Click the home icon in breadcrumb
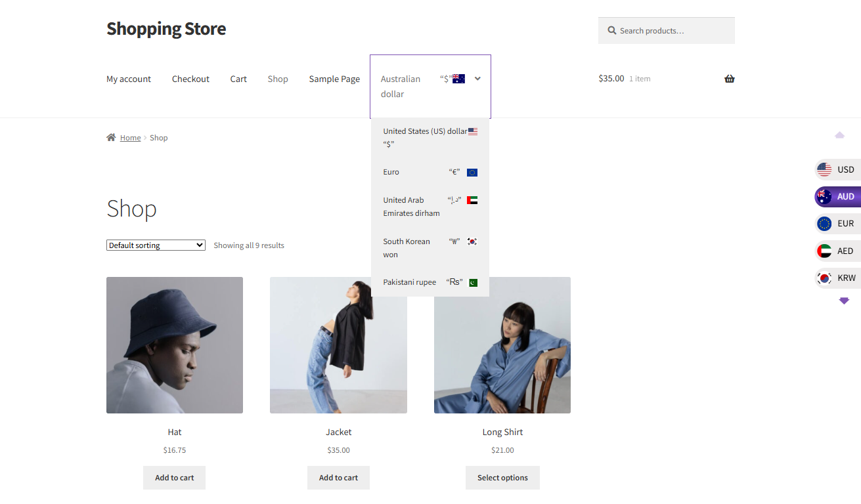This screenshot has width=861, height=504. (x=111, y=137)
